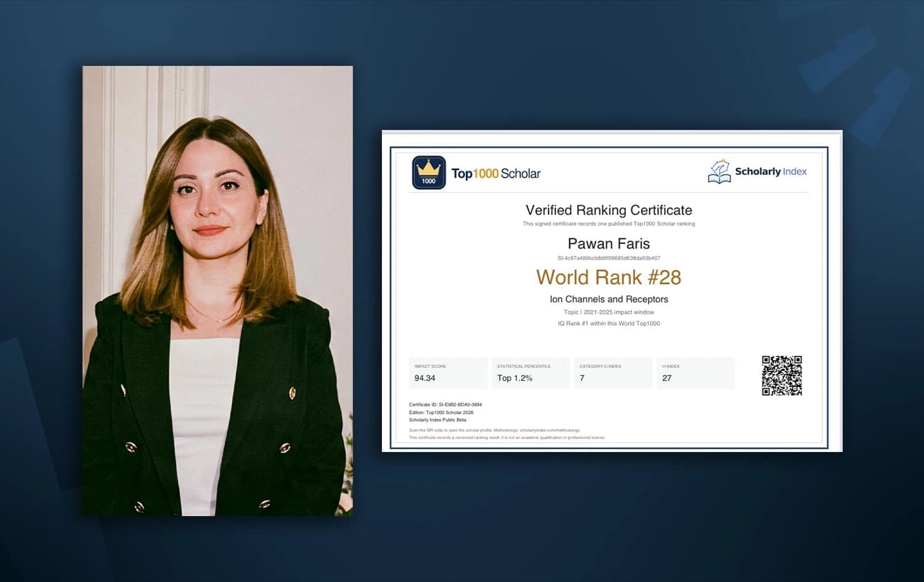Click the World Rank #28 text
924x582 pixels.
pyautogui.click(x=609, y=277)
